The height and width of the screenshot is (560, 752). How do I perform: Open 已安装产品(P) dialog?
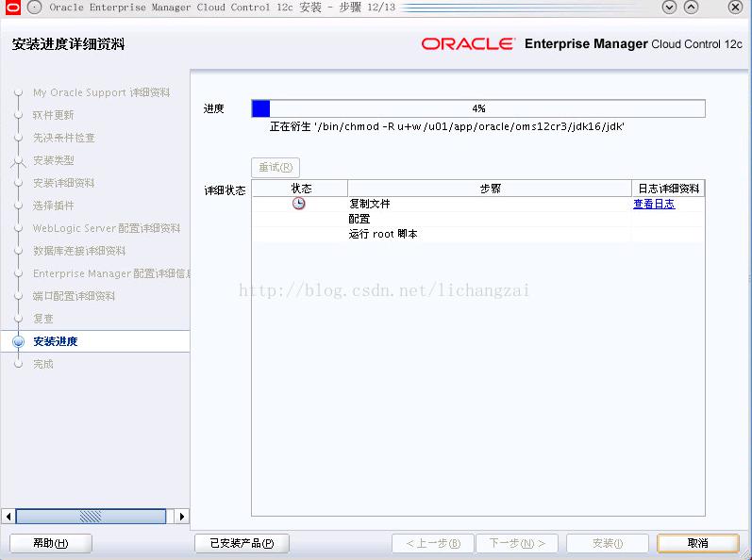coord(242,543)
